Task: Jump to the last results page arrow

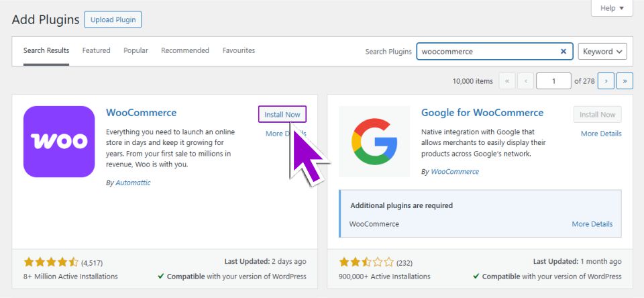Action: pyautogui.click(x=625, y=81)
